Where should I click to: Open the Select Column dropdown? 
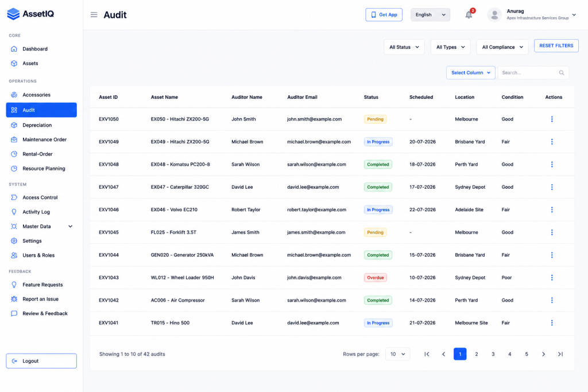pos(471,73)
